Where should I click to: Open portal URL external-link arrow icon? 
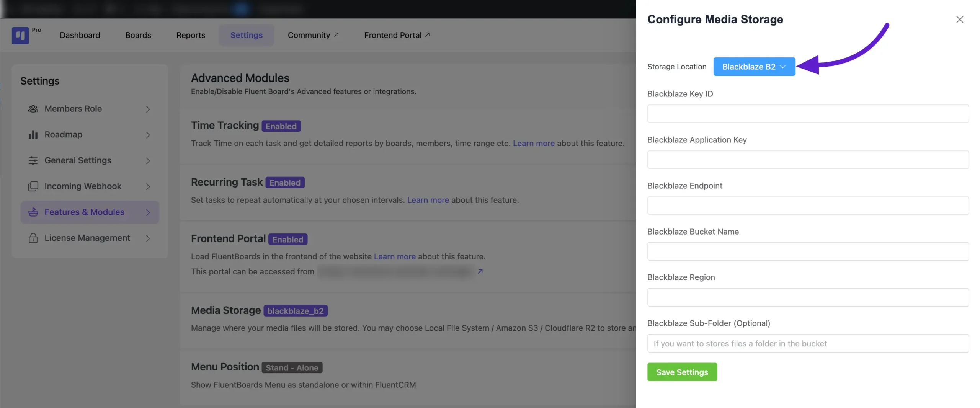click(x=480, y=271)
